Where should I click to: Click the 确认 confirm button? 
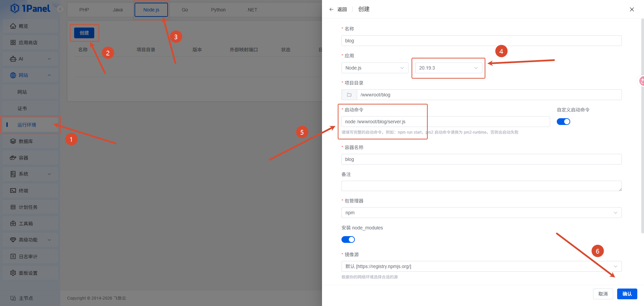(x=627, y=294)
